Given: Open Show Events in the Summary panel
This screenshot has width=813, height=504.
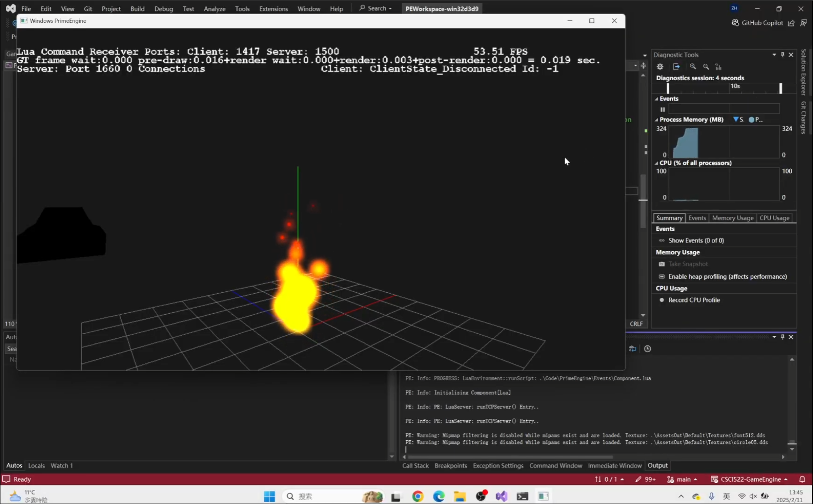Looking at the screenshot, I should [695, 240].
